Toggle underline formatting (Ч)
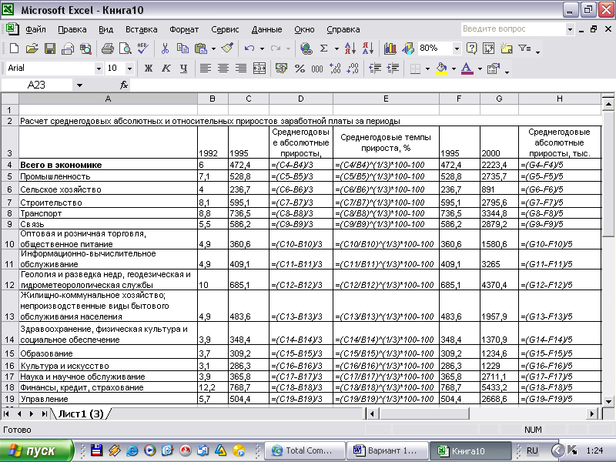Screen dimensions: 616x462 (x=184, y=68)
